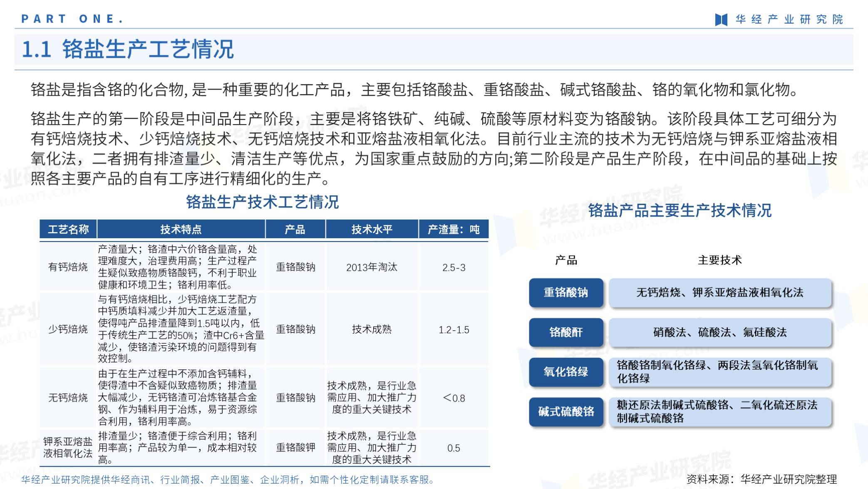
Task: Click the 重铬酸钾 product cell
Action: 295,448
